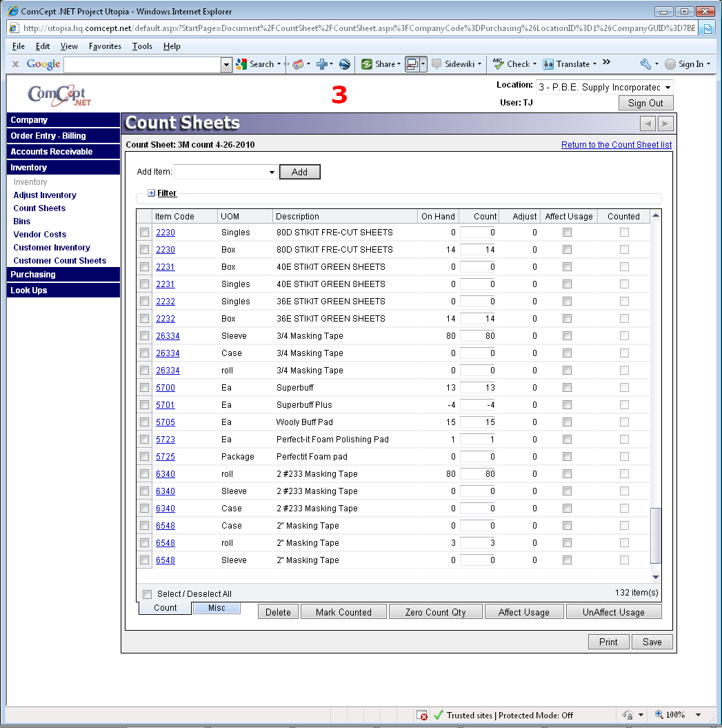Viewport: 722px width, 728px height.
Task: Open the Favorites menu
Action: (x=105, y=46)
